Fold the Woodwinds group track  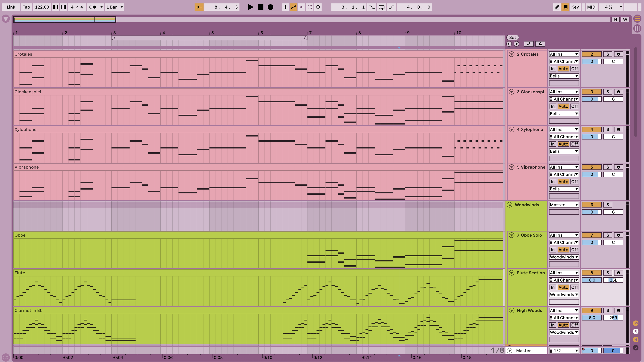tap(510, 205)
